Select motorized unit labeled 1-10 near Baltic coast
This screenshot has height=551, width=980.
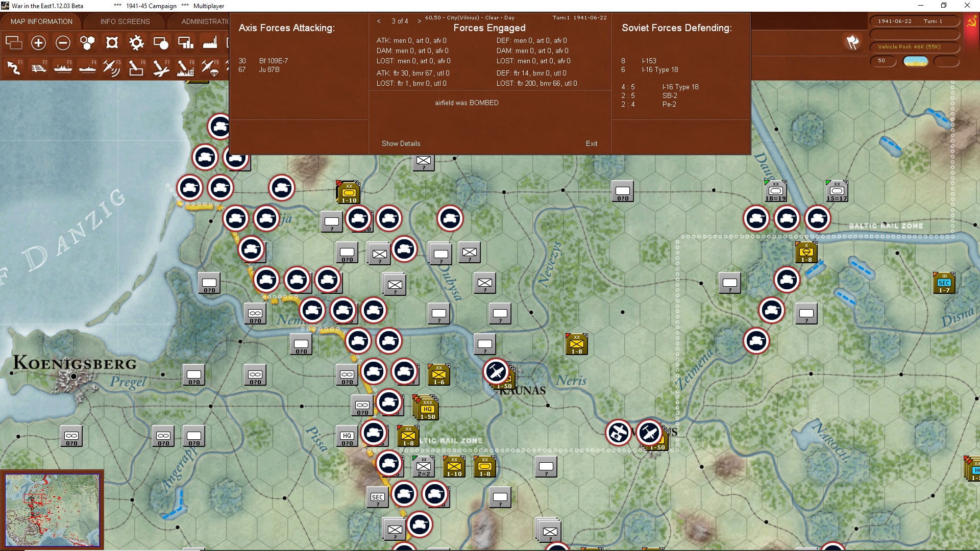pos(349,193)
